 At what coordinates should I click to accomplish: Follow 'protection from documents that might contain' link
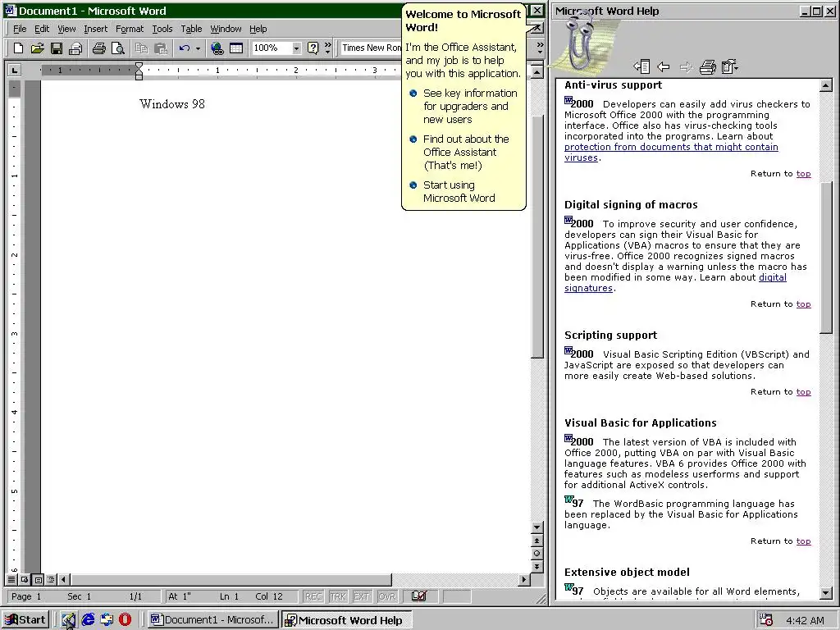(671, 147)
